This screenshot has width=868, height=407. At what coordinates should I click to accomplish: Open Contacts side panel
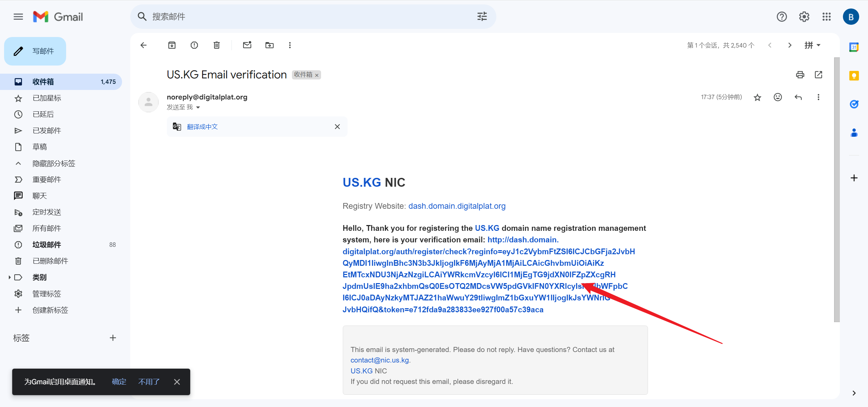click(854, 133)
